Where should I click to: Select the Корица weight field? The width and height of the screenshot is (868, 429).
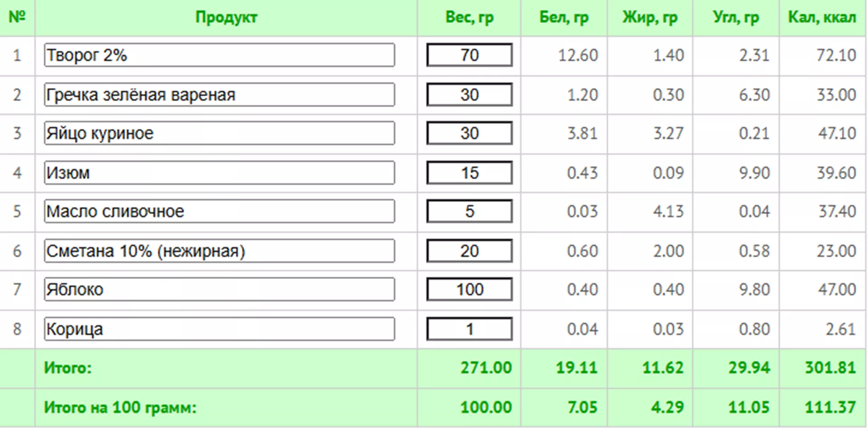[x=469, y=329]
